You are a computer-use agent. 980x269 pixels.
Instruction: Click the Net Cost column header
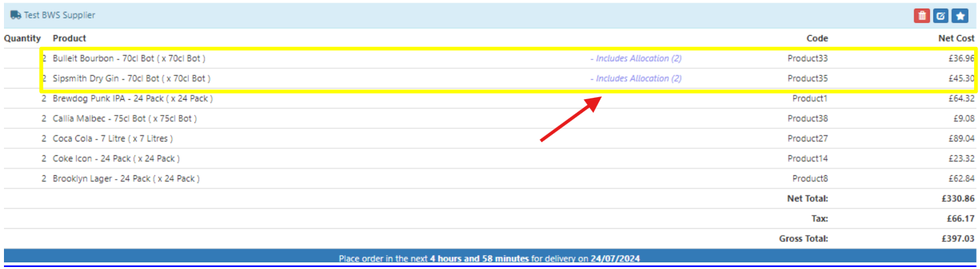pyautogui.click(x=956, y=38)
